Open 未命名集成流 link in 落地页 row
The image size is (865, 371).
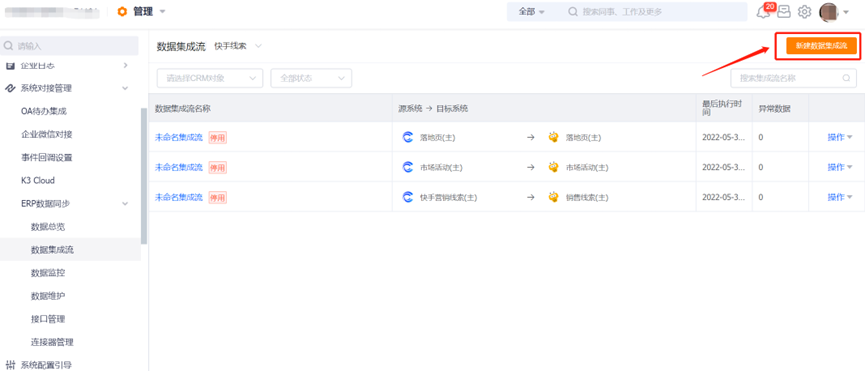(179, 137)
